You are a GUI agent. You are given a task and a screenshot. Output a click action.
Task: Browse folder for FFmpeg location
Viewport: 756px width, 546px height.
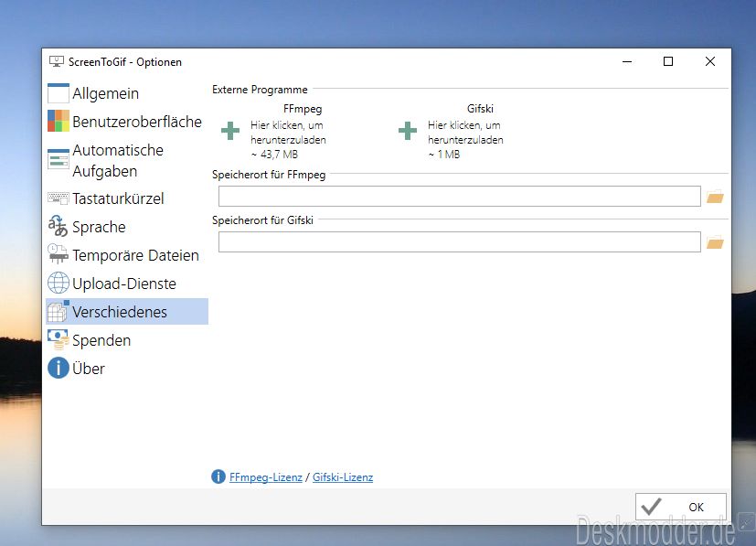[x=715, y=197]
